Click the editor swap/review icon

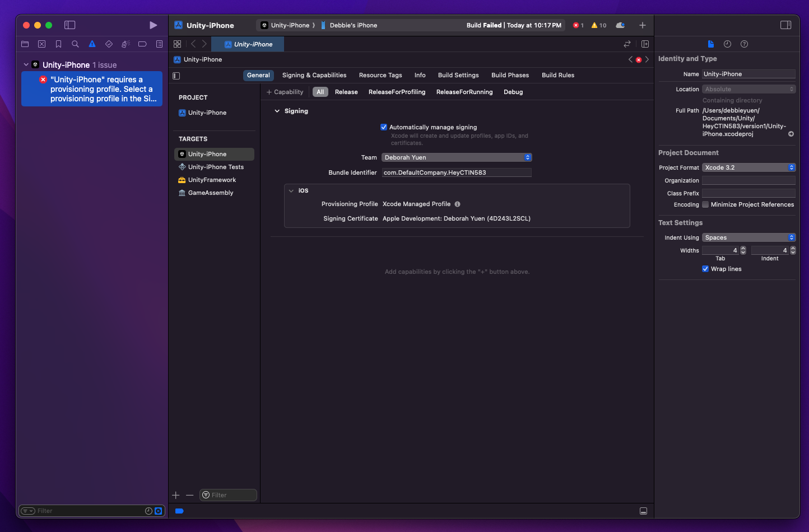(x=627, y=44)
